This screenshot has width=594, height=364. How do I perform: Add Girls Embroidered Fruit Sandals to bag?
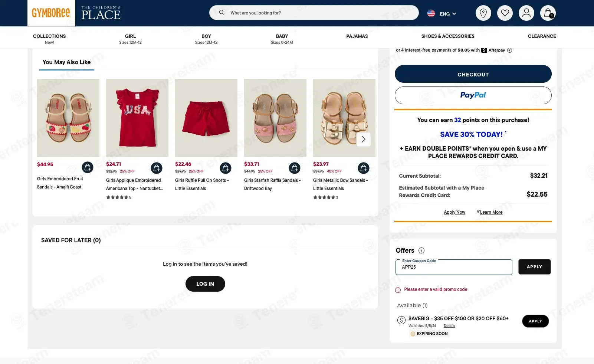click(x=88, y=168)
